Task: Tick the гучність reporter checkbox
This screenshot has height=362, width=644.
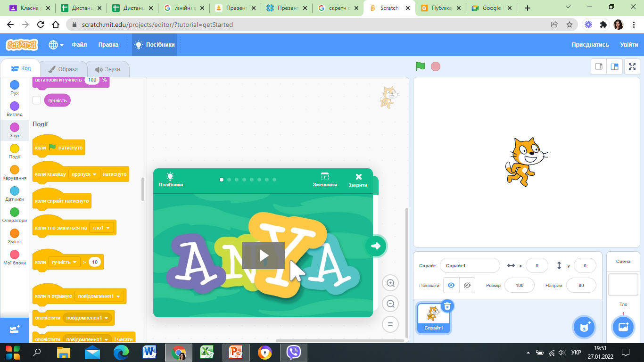Action: click(x=37, y=100)
